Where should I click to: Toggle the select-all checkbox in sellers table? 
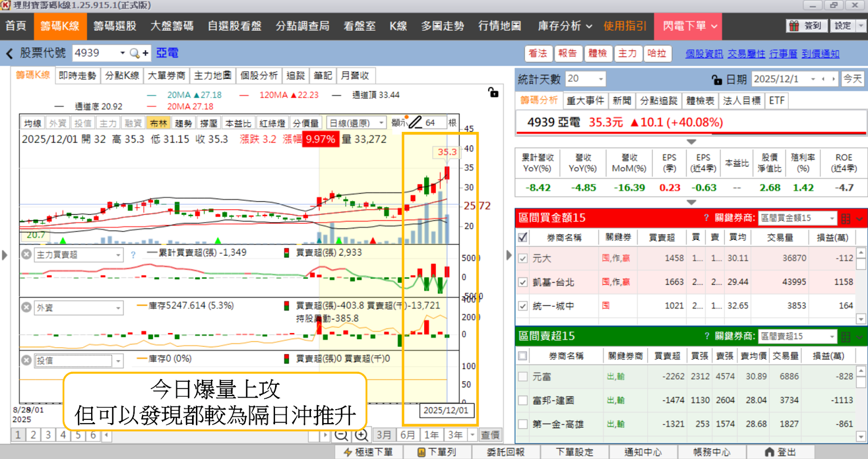523,356
